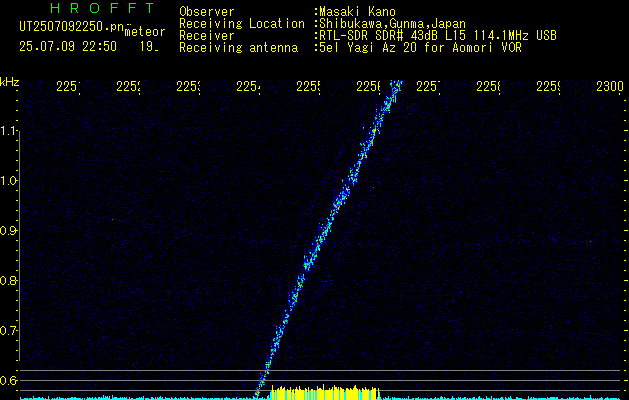The height and width of the screenshot is (400, 629).
Task: Select 'Shibukawa,Gunma,Japan' location text
Action: 392,24
